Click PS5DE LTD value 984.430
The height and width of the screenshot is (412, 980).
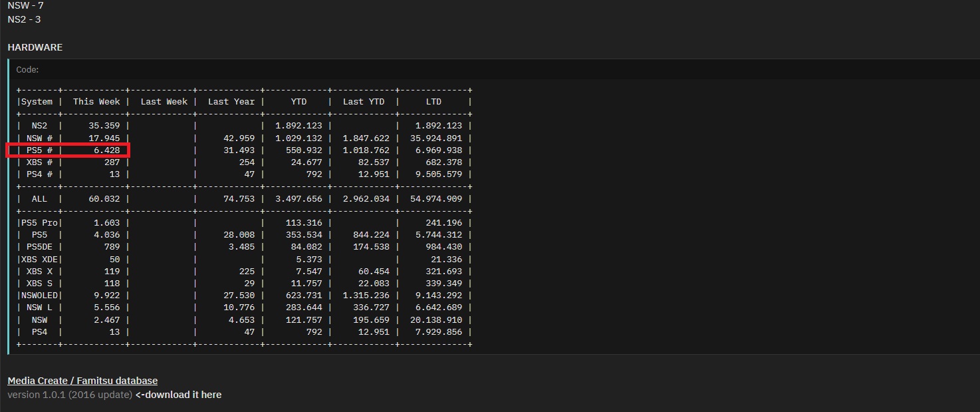[443, 247]
